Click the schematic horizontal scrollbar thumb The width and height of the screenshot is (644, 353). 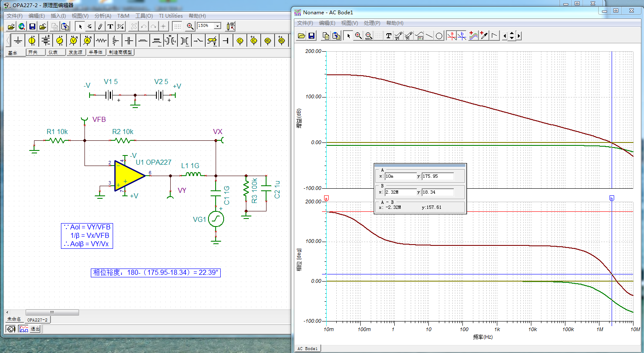coord(52,312)
